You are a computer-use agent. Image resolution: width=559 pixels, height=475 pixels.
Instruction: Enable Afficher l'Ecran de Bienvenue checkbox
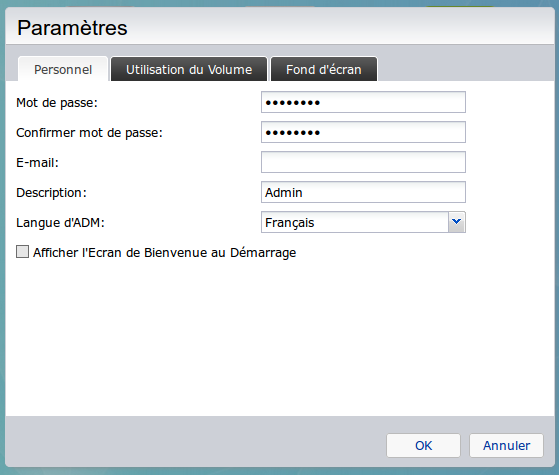(22, 252)
